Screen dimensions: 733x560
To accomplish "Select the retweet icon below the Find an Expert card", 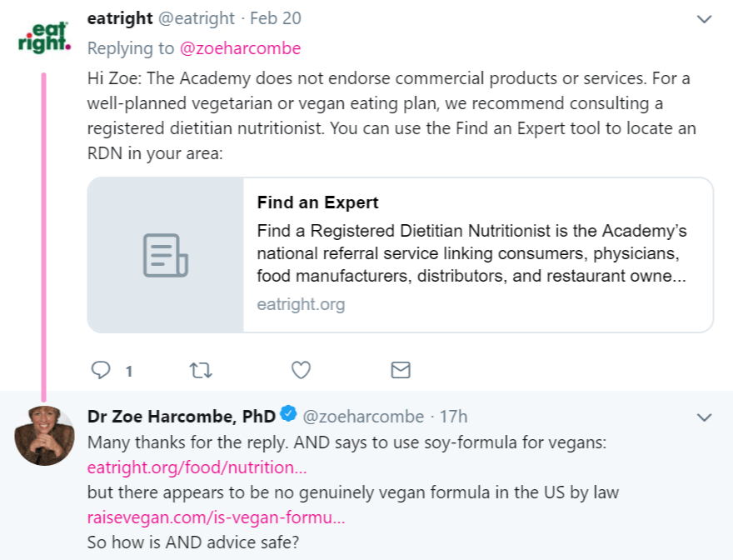I will [x=201, y=369].
